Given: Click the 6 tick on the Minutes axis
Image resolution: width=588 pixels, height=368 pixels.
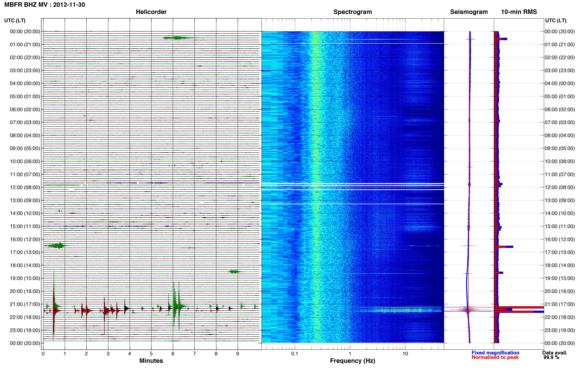Looking at the screenshot, I should 173,354.
